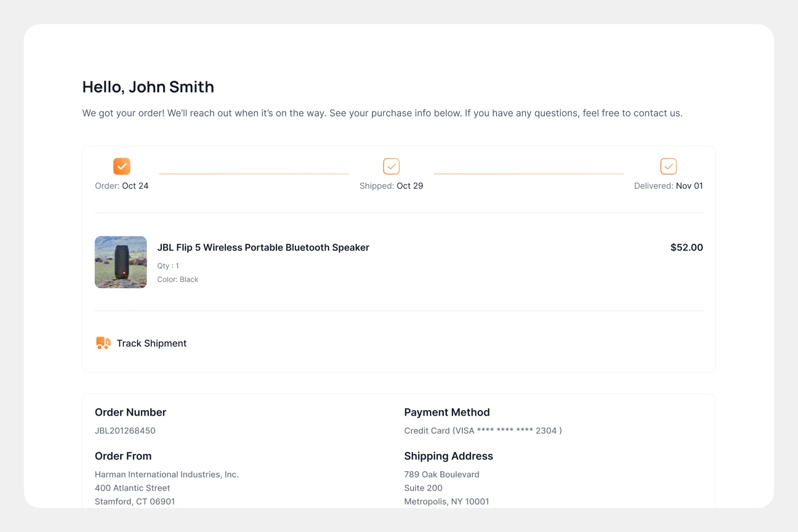The width and height of the screenshot is (798, 532).
Task: Select the "Order: Oct 24" date label
Action: coord(121,186)
